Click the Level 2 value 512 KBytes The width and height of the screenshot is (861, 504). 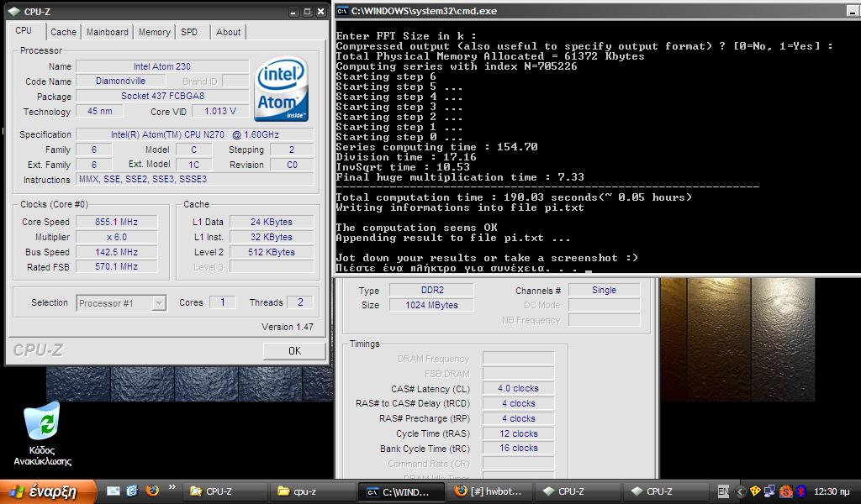[x=272, y=252]
